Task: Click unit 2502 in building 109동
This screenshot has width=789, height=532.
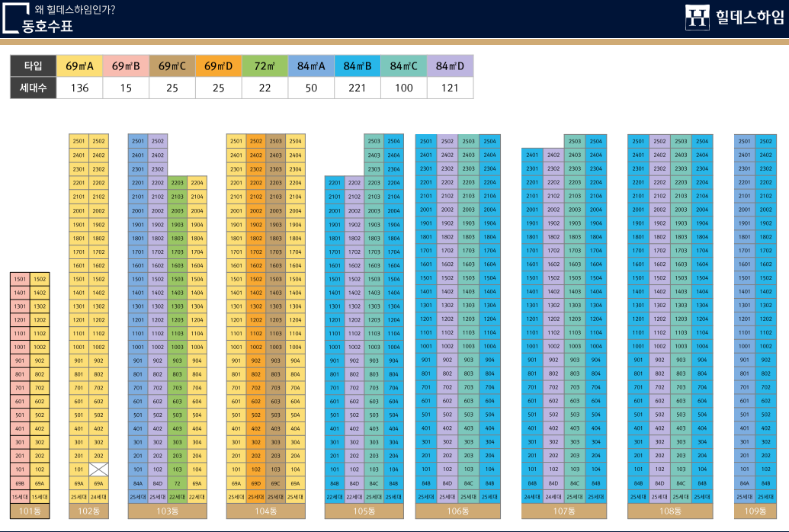Action: click(x=766, y=142)
